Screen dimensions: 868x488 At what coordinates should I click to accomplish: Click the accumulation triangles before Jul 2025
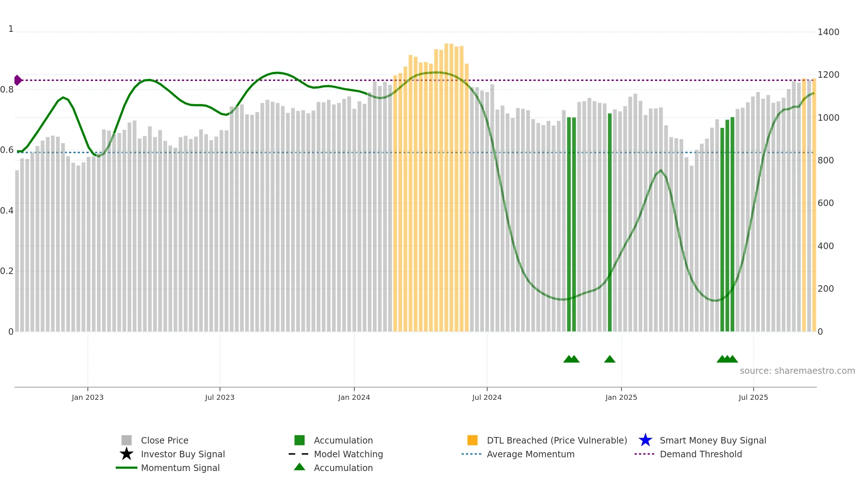coord(727,359)
